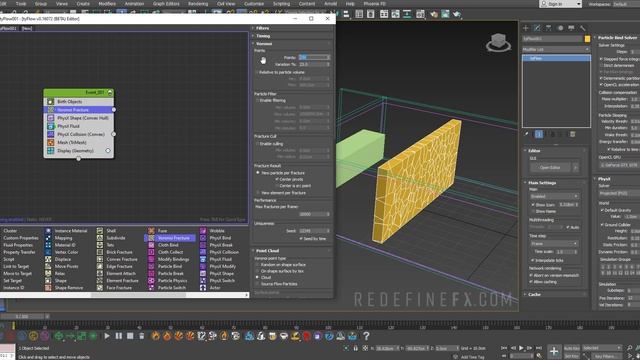Image resolution: width=640 pixels, height=360 pixels.
Task: Pick the Cloth Bind operator icon
Action: 151,245
